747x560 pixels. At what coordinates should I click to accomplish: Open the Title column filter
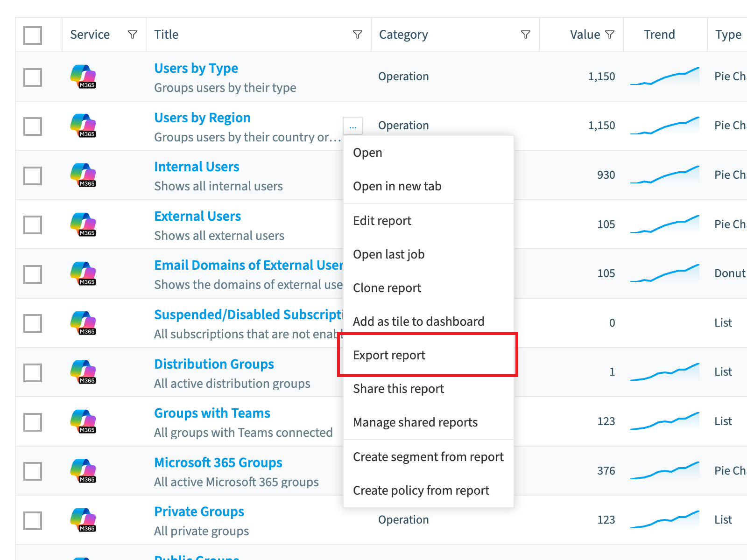[358, 35]
